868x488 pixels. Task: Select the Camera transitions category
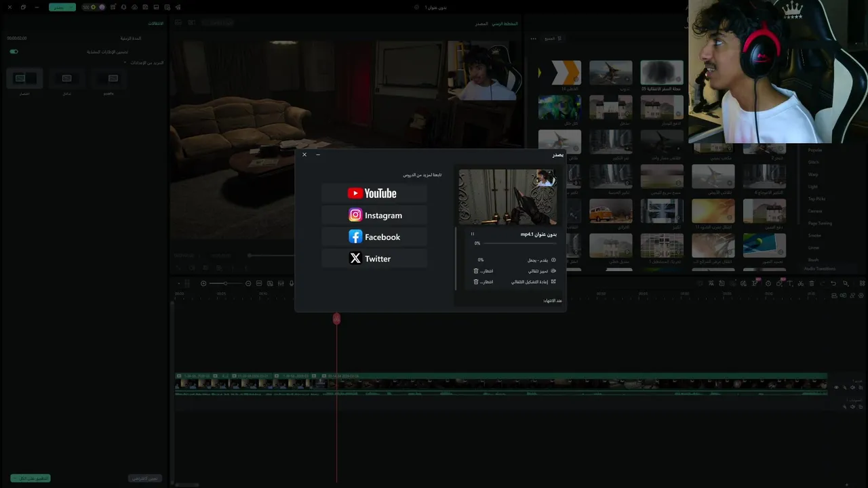click(x=815, y=211)
